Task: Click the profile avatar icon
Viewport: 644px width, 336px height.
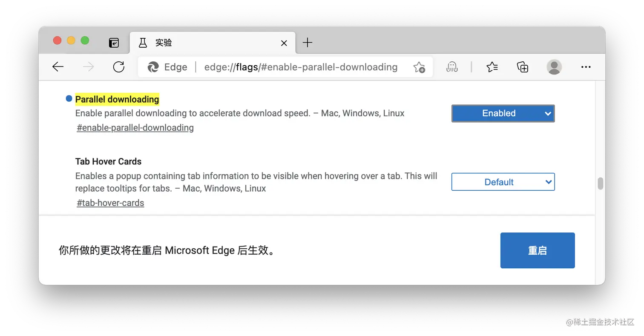Action: (x=554, y=67)
